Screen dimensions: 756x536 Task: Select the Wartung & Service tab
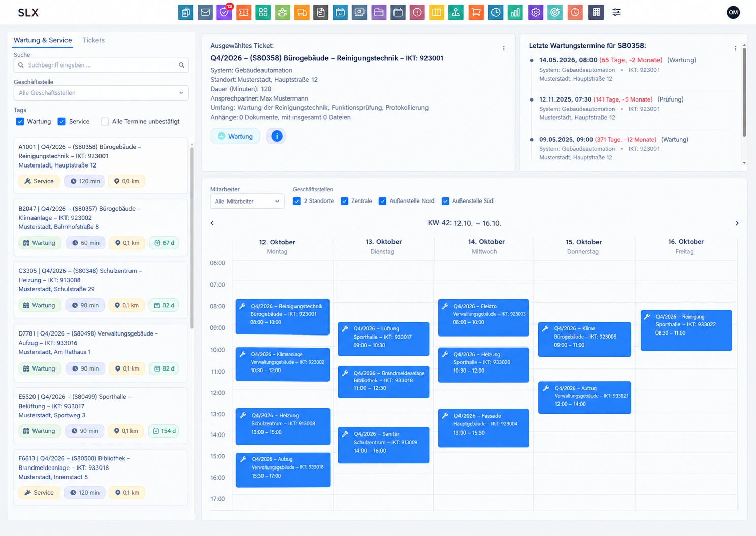coord(43,40)
